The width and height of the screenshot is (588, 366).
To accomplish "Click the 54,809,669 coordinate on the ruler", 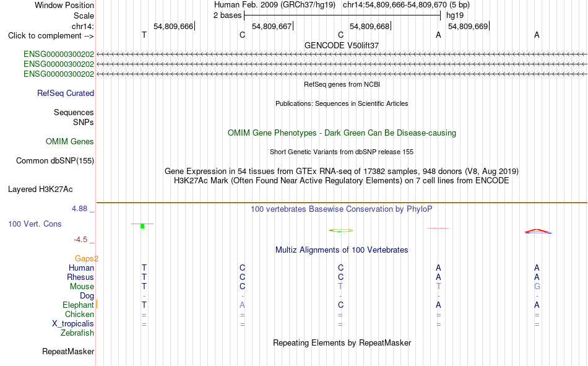I will point(468,26).
